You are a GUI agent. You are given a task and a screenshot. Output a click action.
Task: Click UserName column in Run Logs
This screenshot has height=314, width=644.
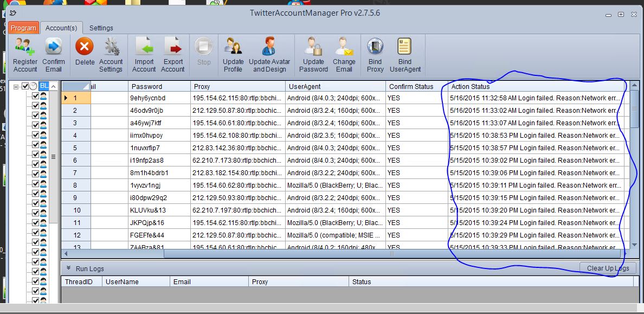coord(136,281)
